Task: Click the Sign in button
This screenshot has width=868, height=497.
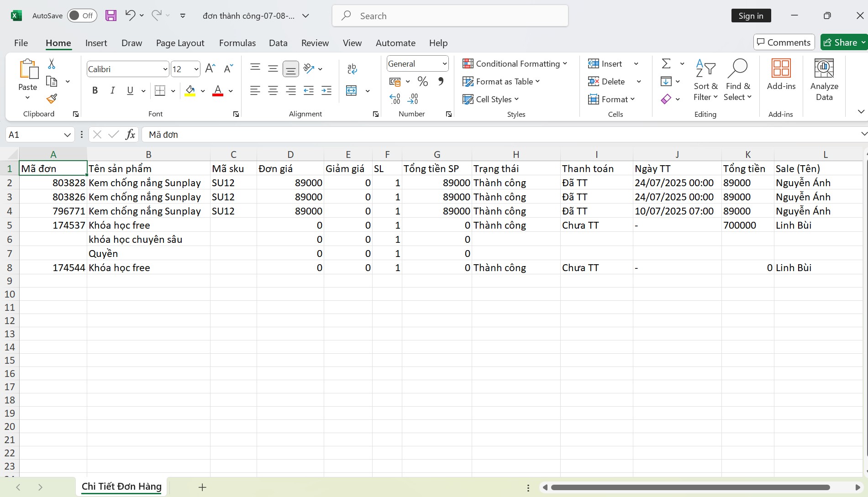Action: point(751,16)
